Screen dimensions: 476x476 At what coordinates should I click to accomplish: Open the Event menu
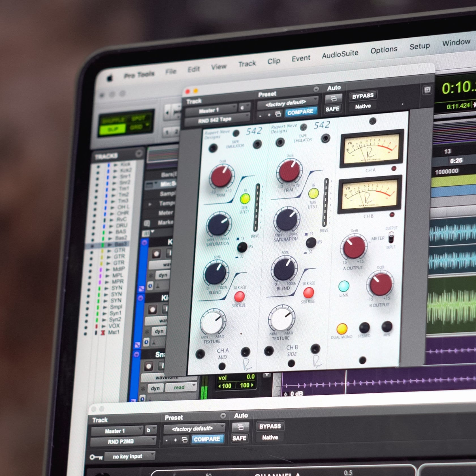301,58
